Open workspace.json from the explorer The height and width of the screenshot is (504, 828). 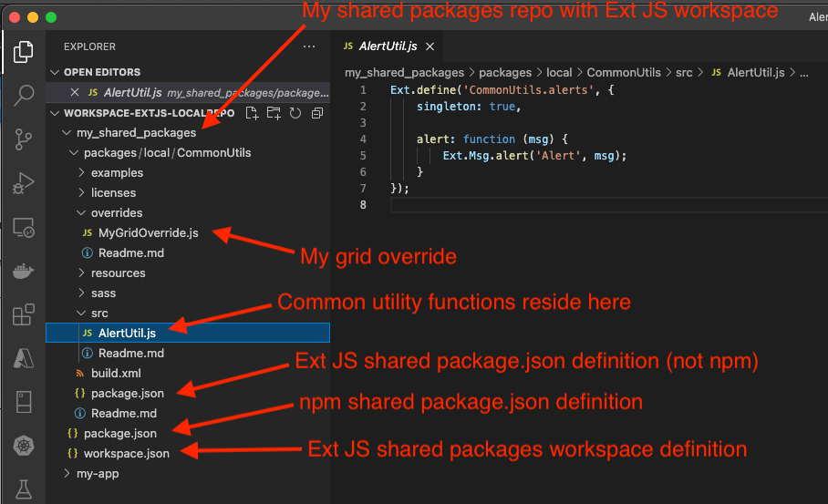click(x=126, y=453)
